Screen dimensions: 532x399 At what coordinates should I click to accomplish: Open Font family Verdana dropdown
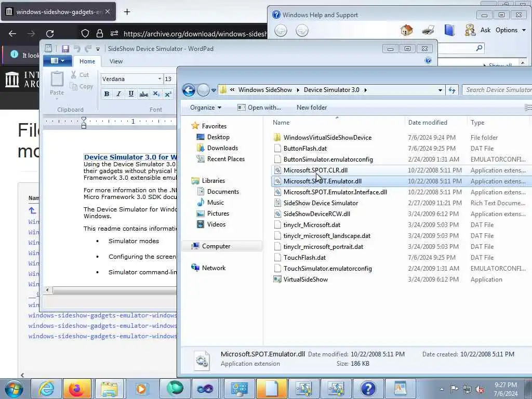(159, 79)
